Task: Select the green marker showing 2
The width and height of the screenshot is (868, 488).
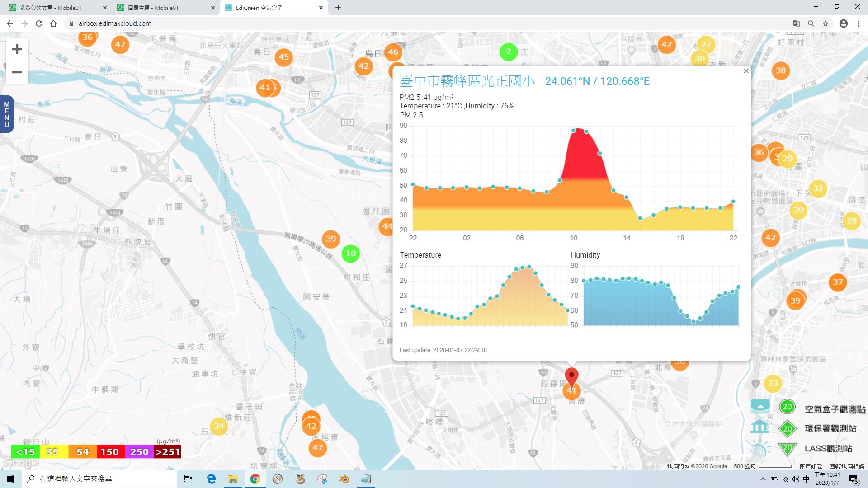Action: [509, 52]
